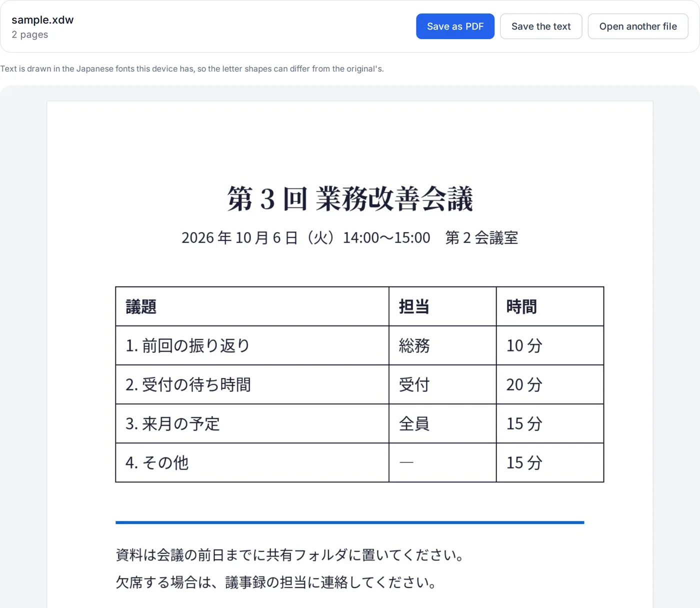
Task: Click 15 分 in the 来月の予定 row
Action: (x=550, y=423)
